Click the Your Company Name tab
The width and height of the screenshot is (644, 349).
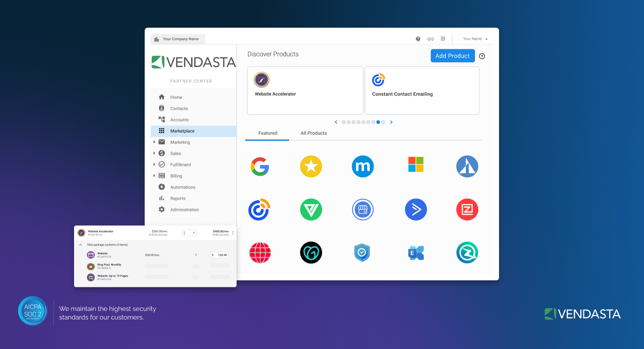coord(178,39)
